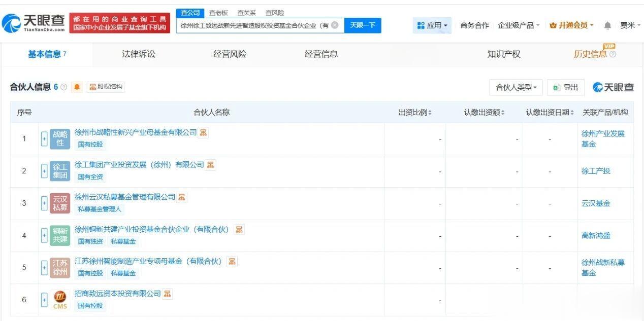644x321 pixels.
Task: Click the 铜新共建 company logo tile
Action: (x=60, y=235)
